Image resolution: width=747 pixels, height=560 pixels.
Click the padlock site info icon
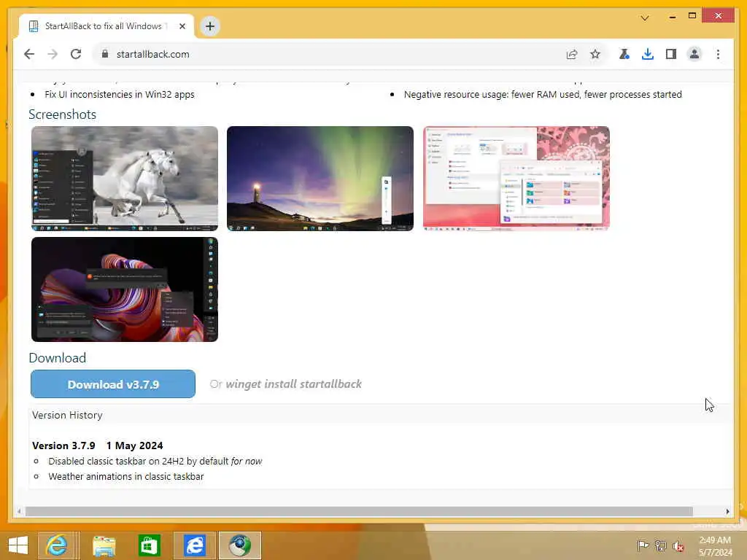105,54
